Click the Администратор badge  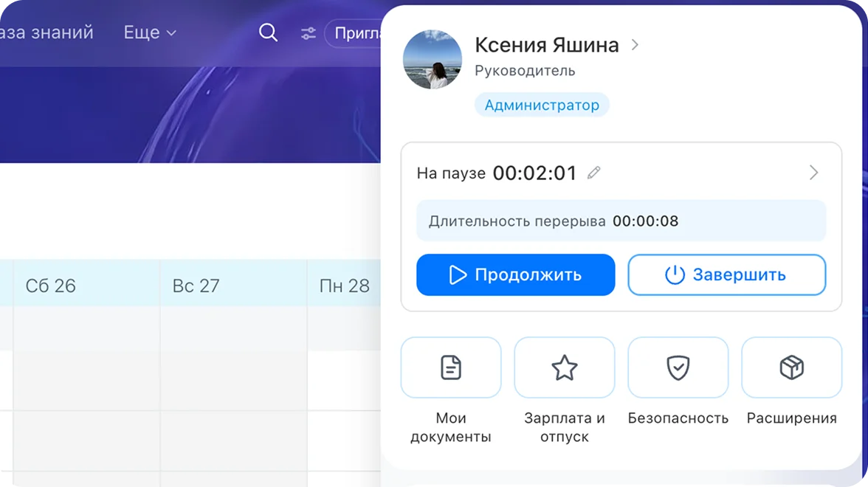542,105
